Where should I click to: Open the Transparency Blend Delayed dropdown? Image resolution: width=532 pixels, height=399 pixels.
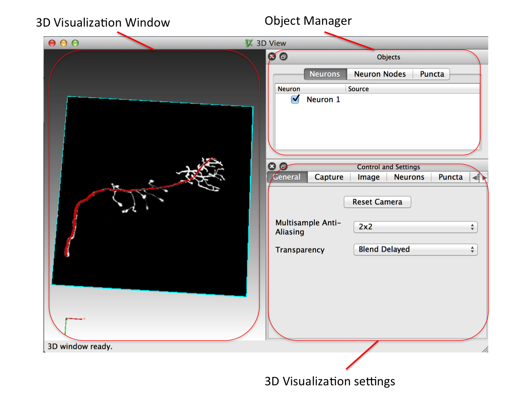click(416, 249)
